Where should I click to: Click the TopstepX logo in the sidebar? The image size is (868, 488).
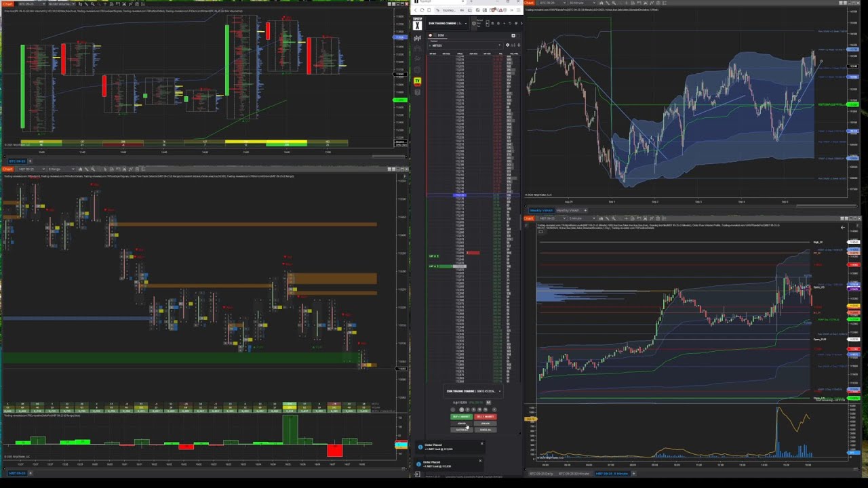click(x=418, y=25)
